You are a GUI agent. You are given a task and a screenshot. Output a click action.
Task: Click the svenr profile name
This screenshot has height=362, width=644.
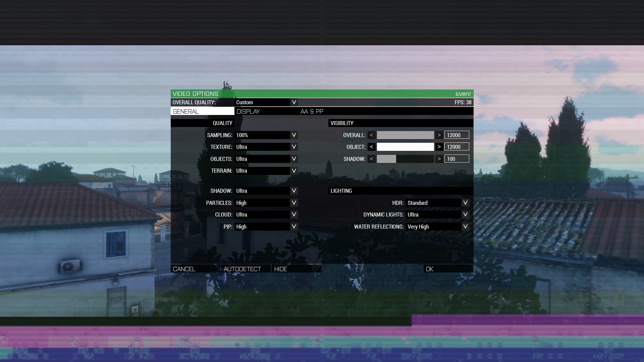click(x=463, y=94)
